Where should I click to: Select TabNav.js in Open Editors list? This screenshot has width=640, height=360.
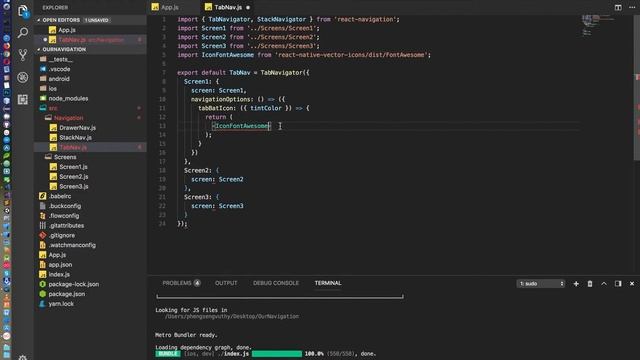pos(90,40)
